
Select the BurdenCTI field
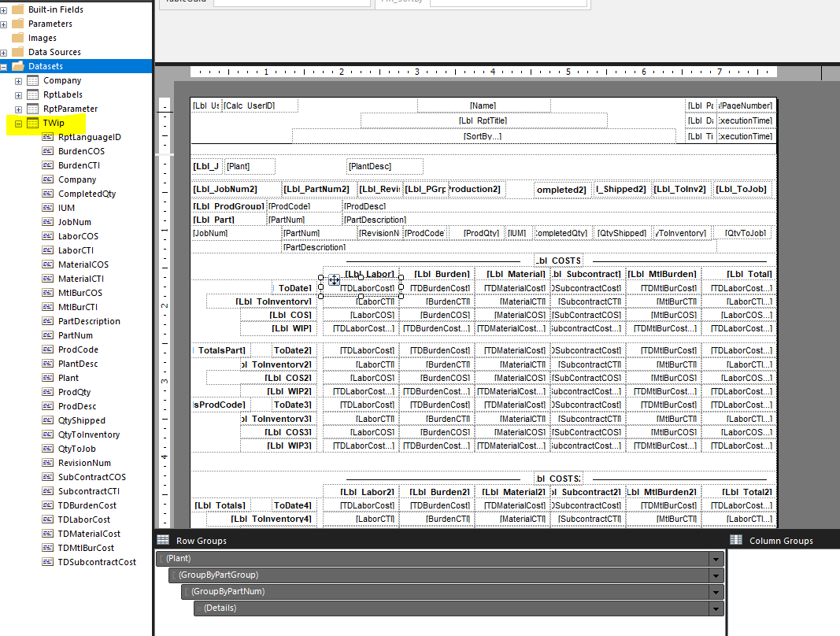pos(79,165)
